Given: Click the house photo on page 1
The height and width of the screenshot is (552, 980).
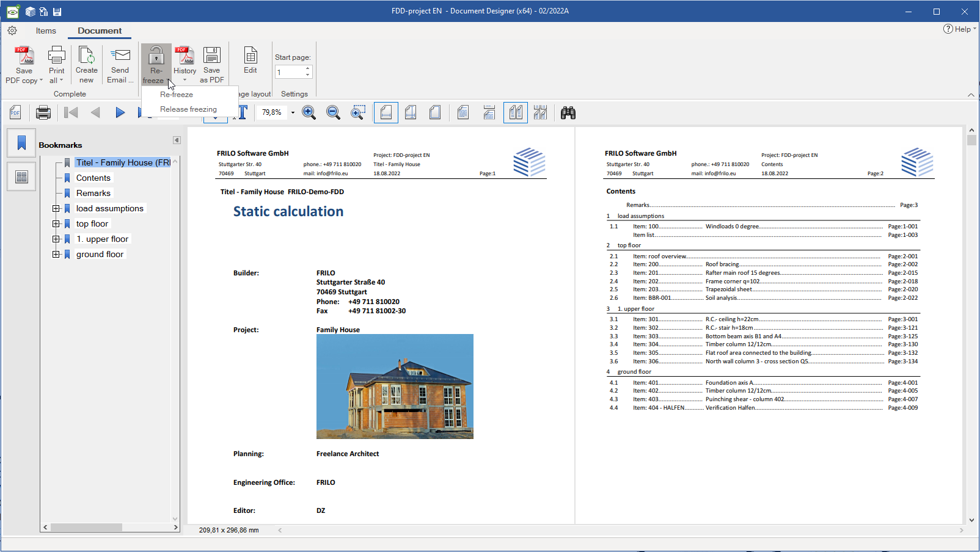Looking at the screenshot, I should [395, 387].
